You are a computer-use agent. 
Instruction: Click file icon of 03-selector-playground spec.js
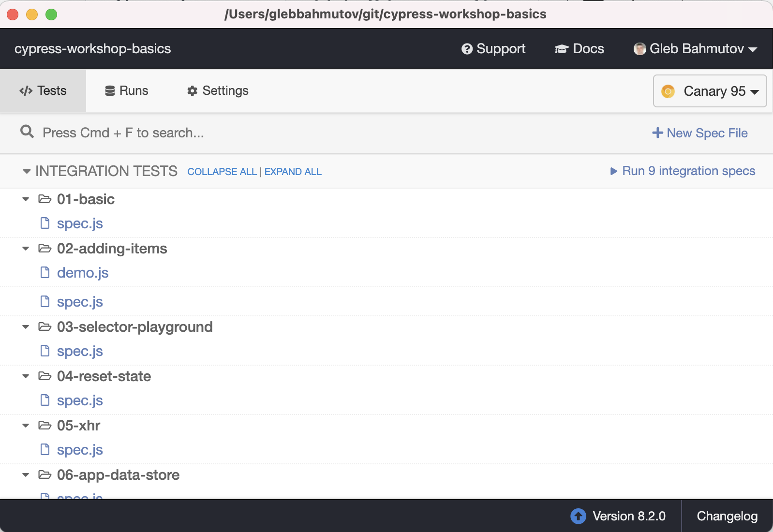[45, 351]
